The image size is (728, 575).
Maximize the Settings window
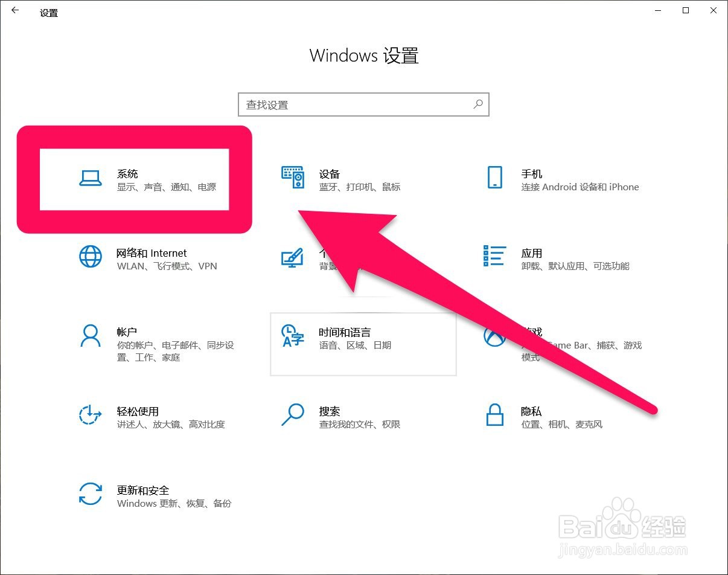coord(686,10)
